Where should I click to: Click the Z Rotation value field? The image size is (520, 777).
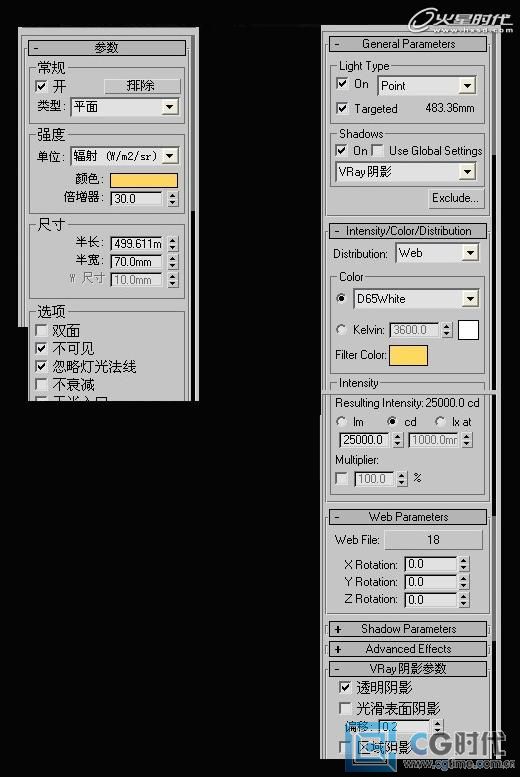click(x=430, y=600)
